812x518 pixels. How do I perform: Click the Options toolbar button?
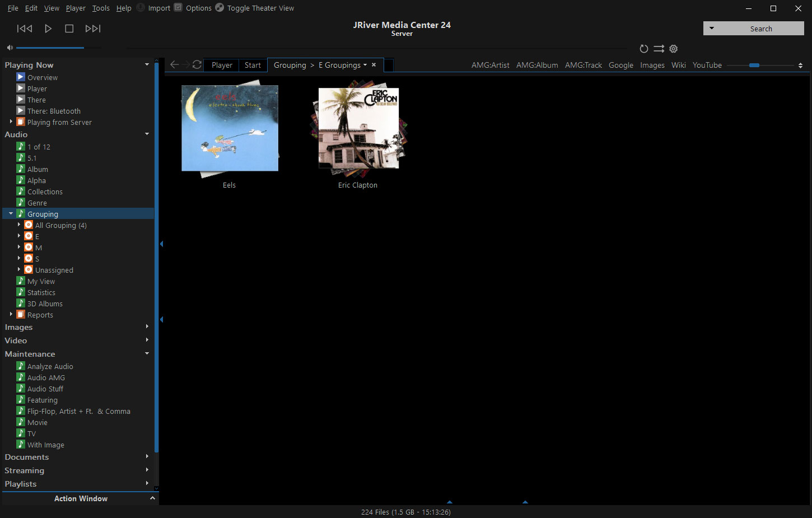[193, 8]
